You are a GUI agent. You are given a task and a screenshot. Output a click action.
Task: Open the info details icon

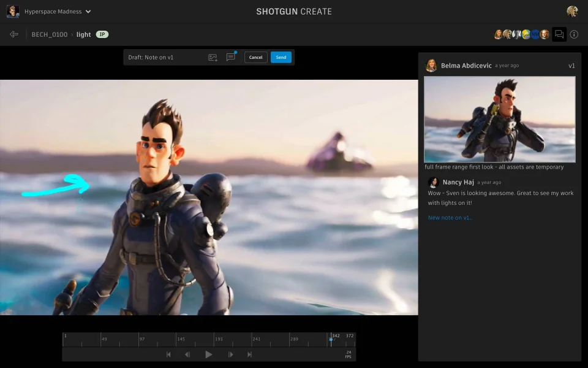pos(574,34)
